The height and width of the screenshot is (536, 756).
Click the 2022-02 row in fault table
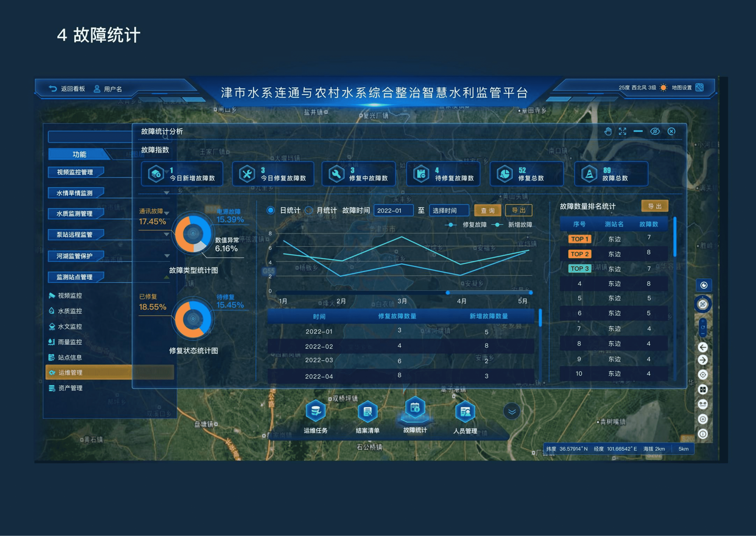(x=401, y=346)
